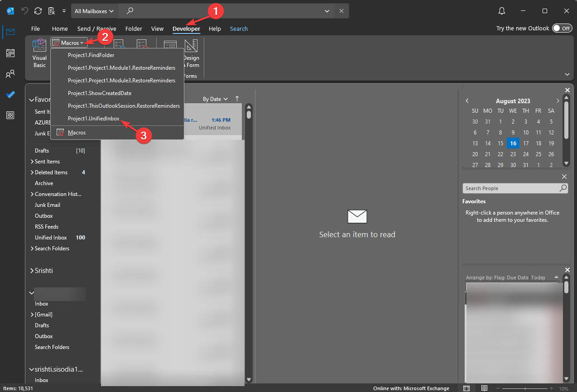Open the By Date sort dropdown
The width and height of the screenshot is (577, 392).
tap(215, 99)
